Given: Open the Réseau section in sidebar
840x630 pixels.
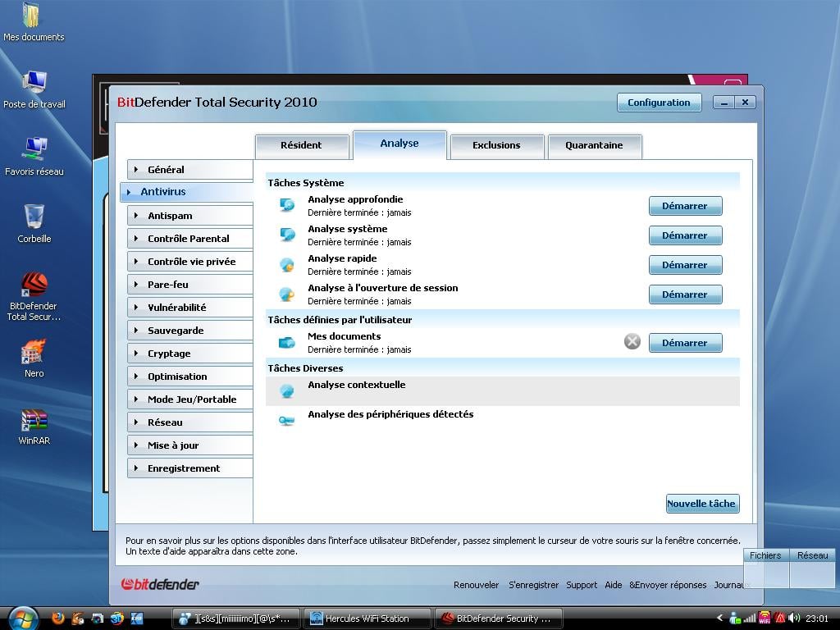Looking at the screenshot, I should (189, 422).
